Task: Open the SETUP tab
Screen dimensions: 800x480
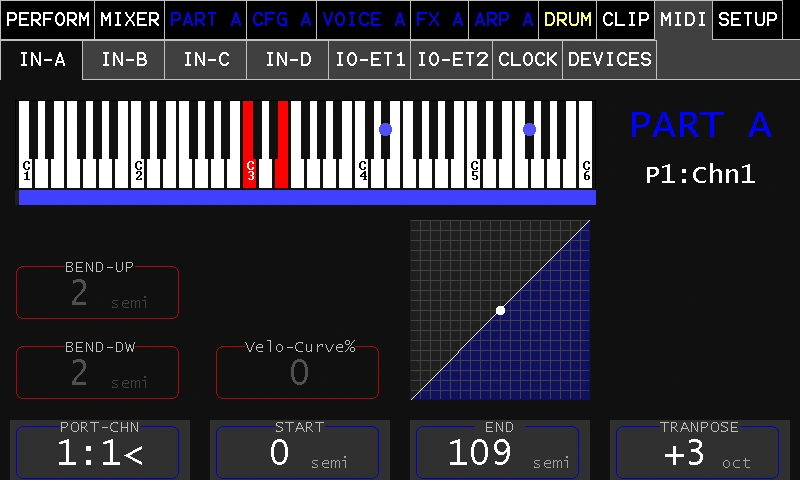Action: coord(747,19)
